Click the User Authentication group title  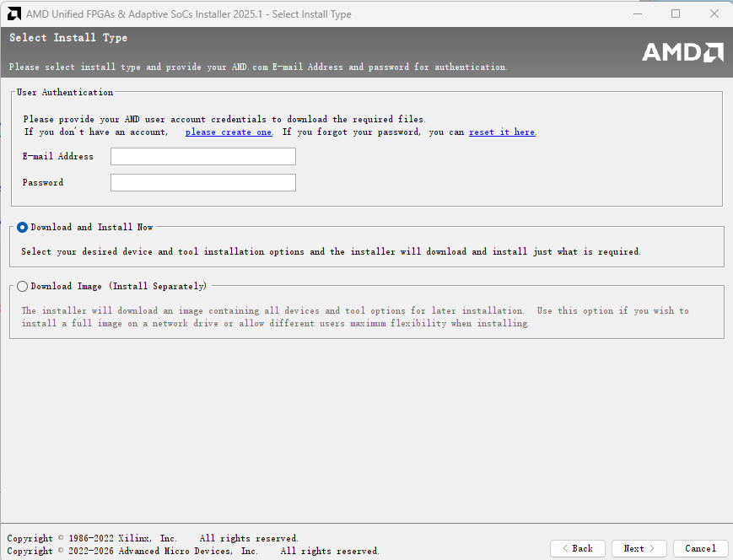(65, 93)
